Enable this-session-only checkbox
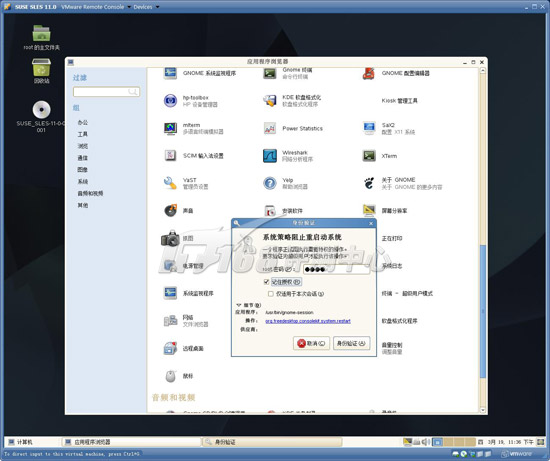Image resolution: width=550 pixels, height=461 pixels. click(x=270, y=294)
